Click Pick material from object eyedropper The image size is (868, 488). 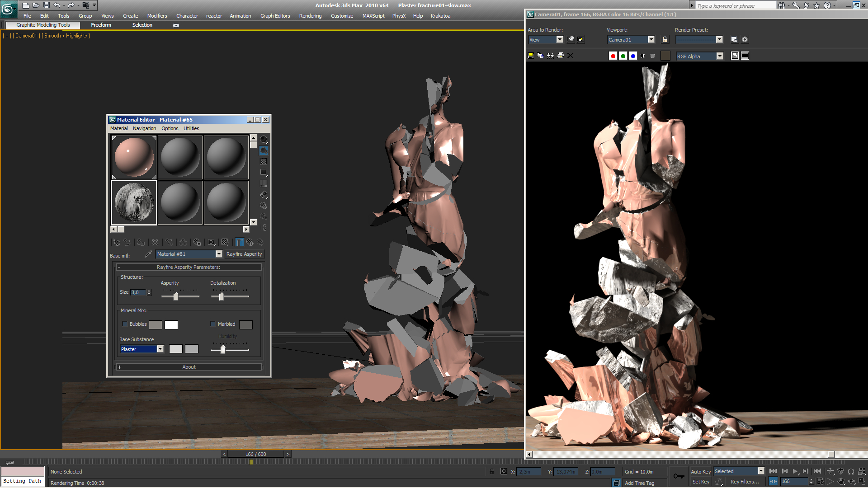pos(148,254)
